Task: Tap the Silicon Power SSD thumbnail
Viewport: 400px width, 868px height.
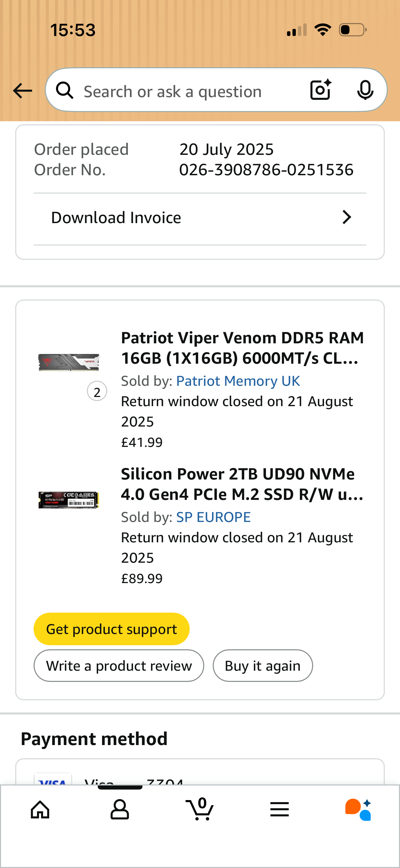Action: click(69, 500)
